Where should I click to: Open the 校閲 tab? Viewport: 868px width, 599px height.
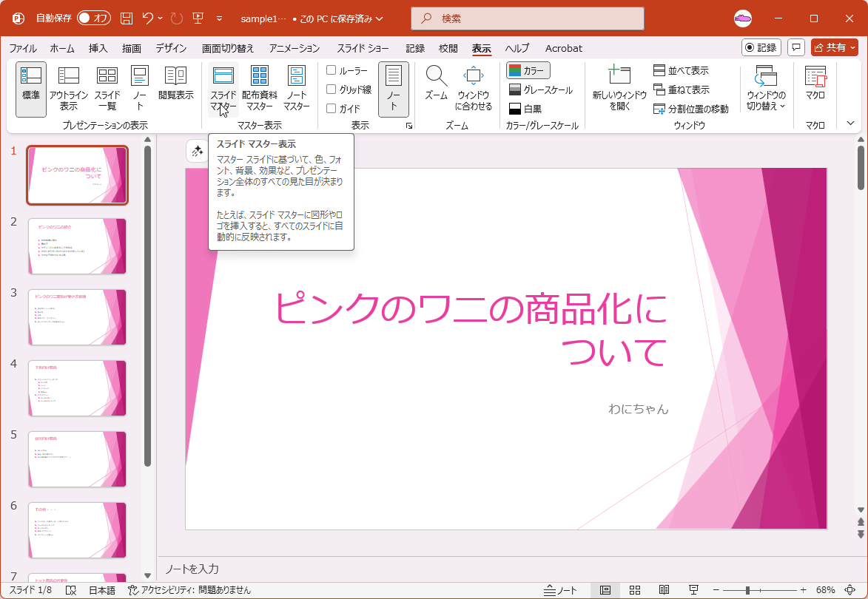(x=448, y=48)
